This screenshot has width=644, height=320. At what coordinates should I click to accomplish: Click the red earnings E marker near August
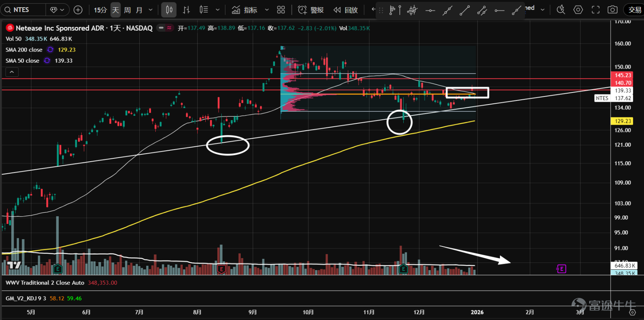point(221,269)
